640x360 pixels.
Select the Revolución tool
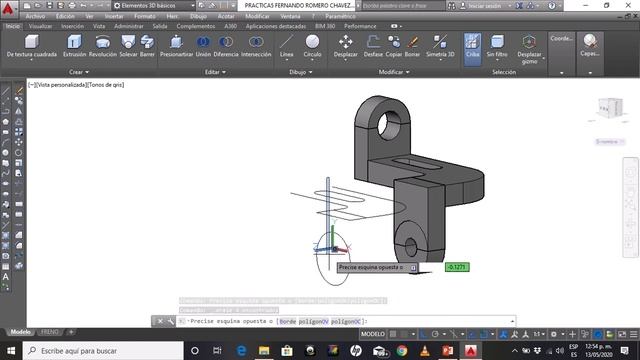102,46
